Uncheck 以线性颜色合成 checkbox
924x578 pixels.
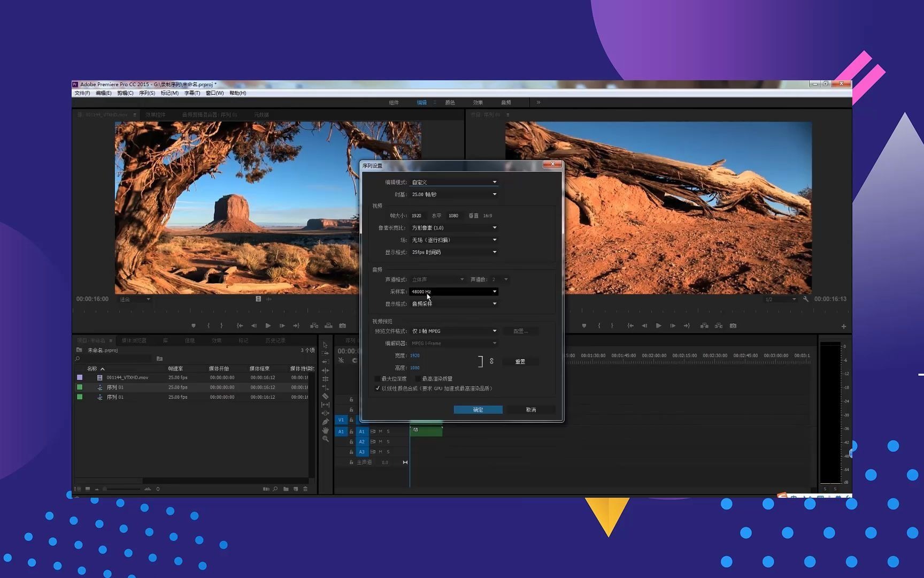point(378,389)
